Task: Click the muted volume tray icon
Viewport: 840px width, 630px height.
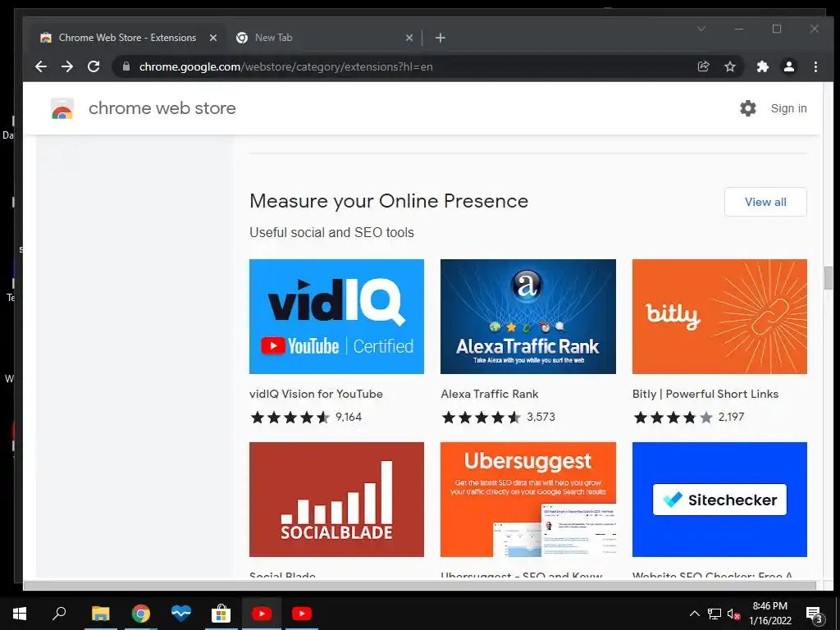Action: tap(733, 614)
